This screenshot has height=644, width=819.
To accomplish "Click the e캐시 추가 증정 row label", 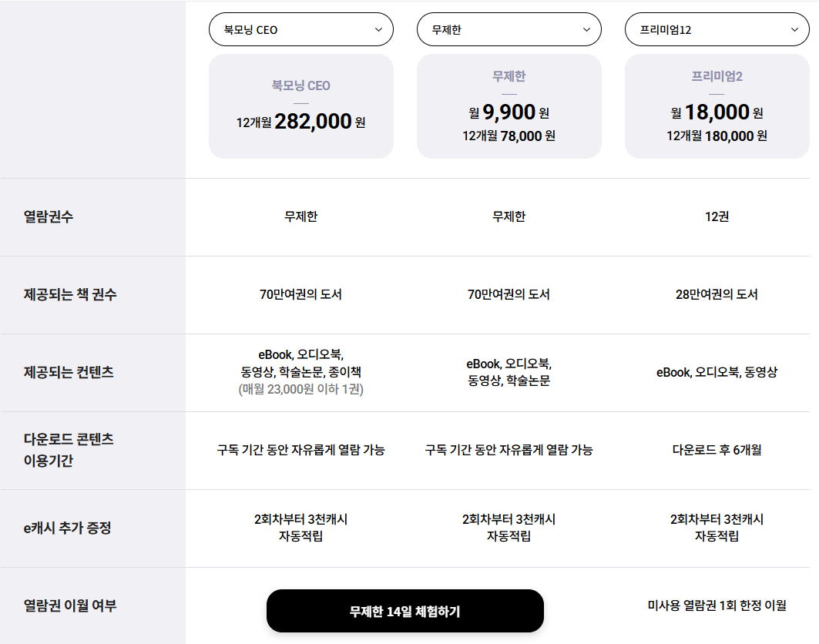I will [x=67, y=528].
